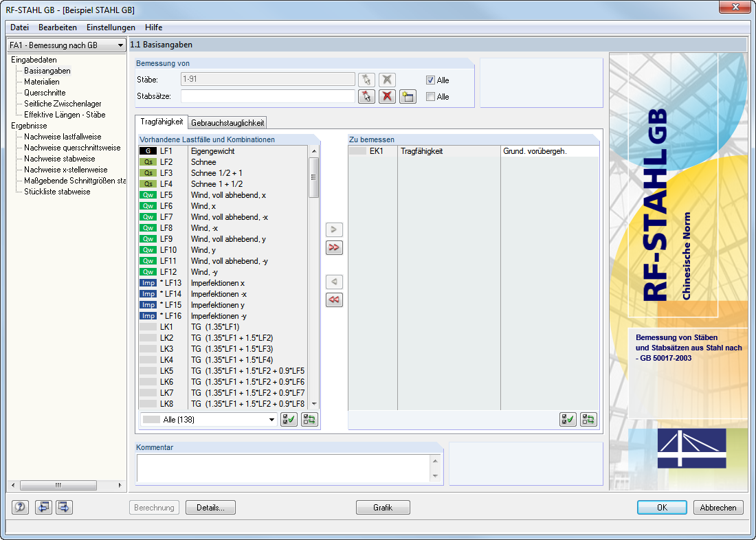
Task: Select all in existing load cases list icon
Action: point(289,420)
